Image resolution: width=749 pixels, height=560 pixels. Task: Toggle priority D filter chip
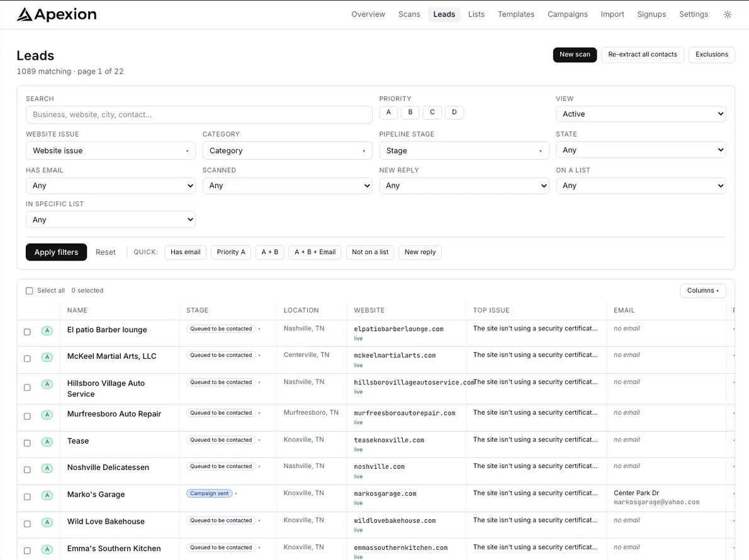click(454, 112)
